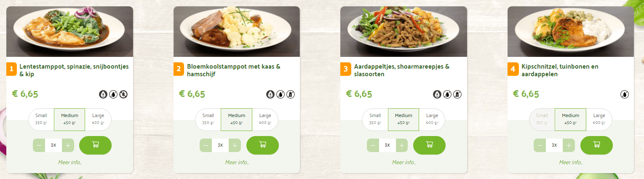Add Aardappeltjes shoarmareepjes dish to cart
This screenshot has width=644, height=179.
[x=429, y=145]
